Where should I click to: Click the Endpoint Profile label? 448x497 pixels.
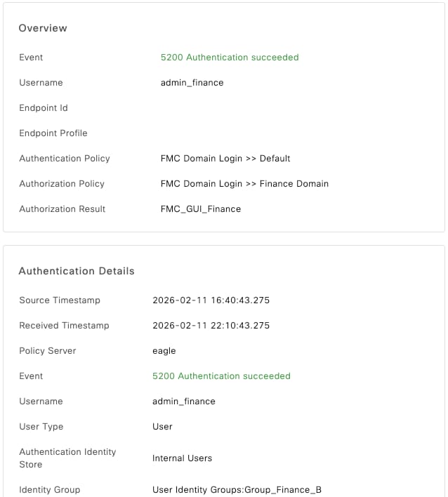pos(53,133)
